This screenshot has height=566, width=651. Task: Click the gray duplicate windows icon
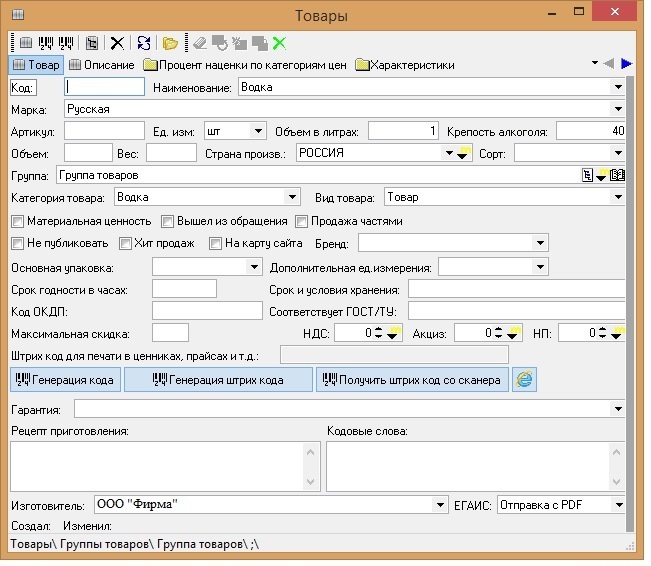point(260,43)
